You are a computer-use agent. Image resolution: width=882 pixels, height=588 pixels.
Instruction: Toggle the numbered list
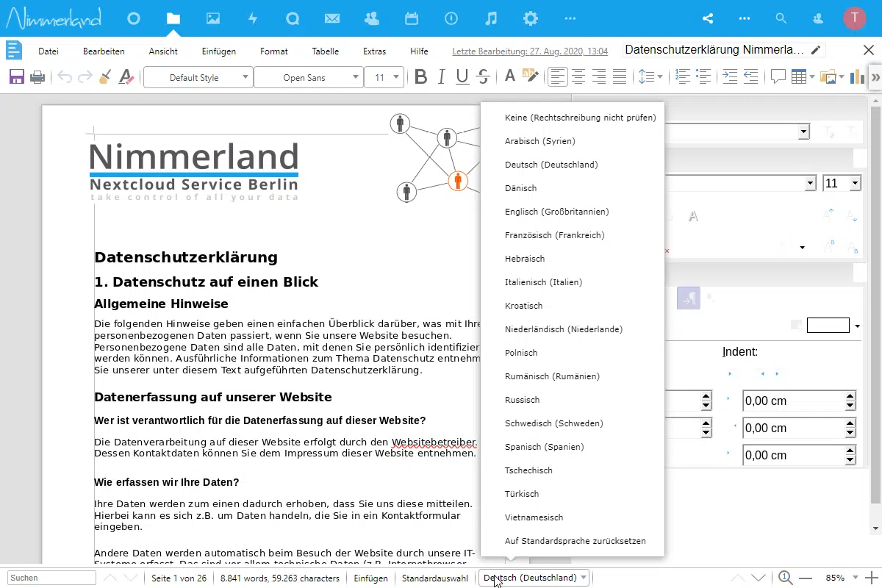[683, 76]
